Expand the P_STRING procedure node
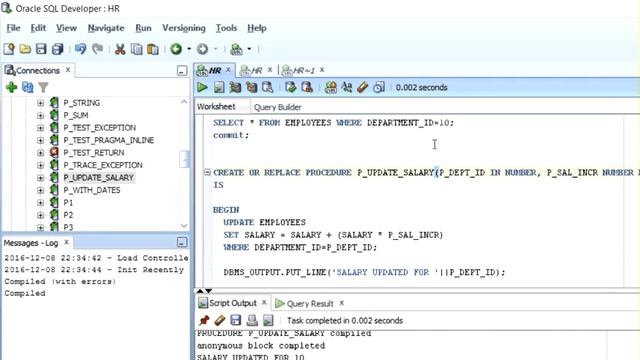 pyautogui.click(x=40, y=103)
